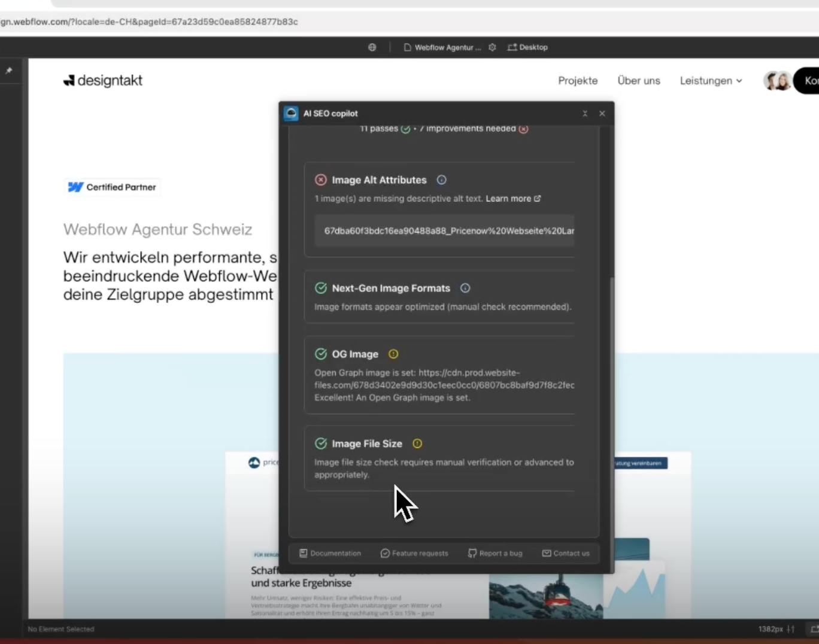
Task: Click the globe locale icon in top toolbar
Action: click(372, 47)
